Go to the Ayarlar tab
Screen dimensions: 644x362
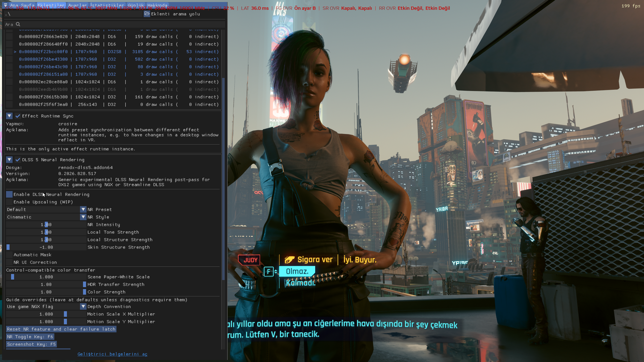tap(77, 5)
